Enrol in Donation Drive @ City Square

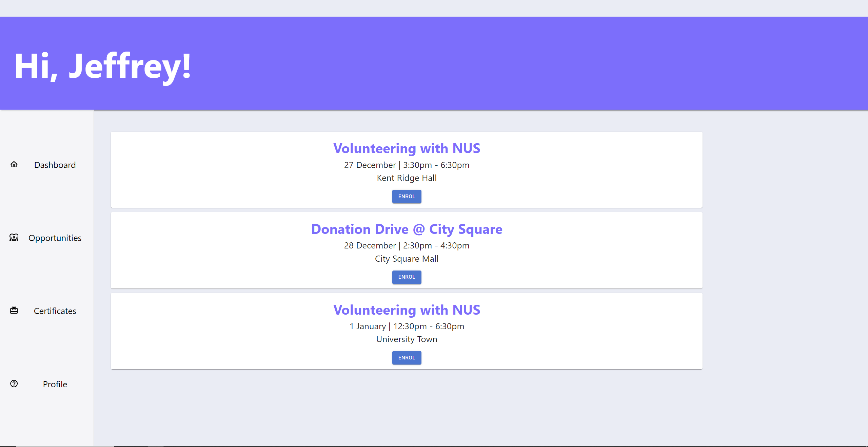pos(407,277)
